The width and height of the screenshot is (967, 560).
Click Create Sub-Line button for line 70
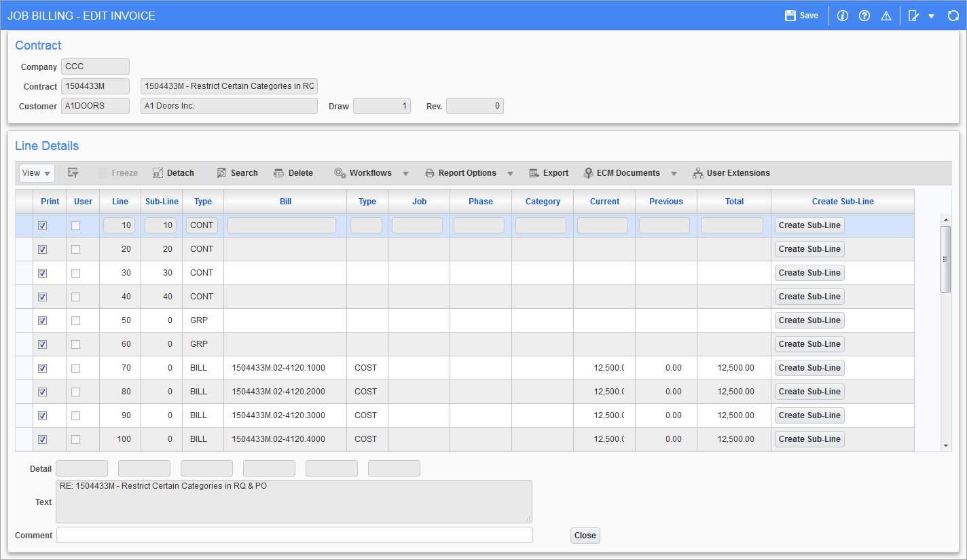(x=809, y=368)
